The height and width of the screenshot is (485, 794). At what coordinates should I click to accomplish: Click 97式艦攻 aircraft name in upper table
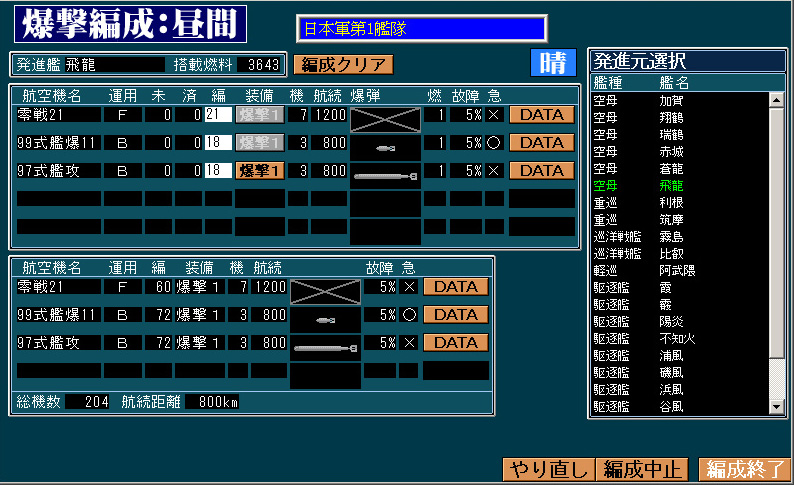(59, 171)
